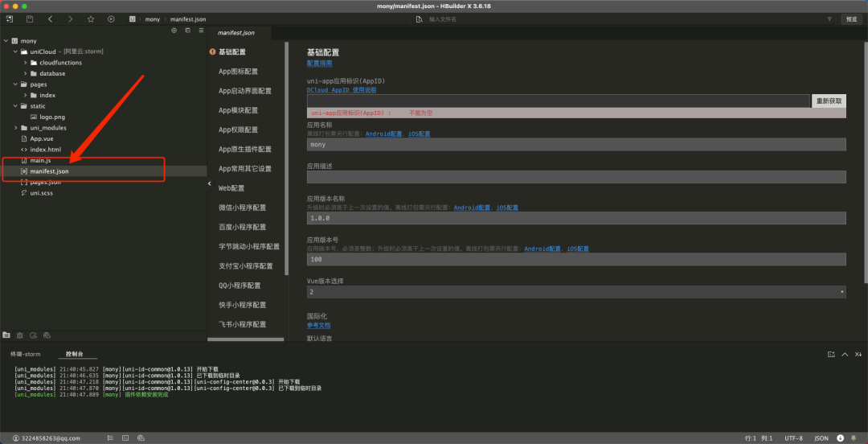
Task: Open the App启动界面配置 section
Action: point(245,91)
